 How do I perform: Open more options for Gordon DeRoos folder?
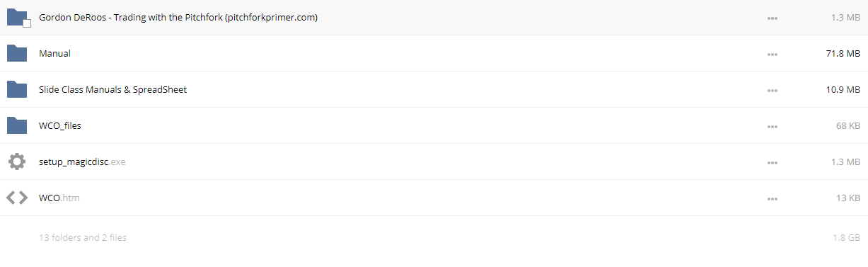[772, 18]
